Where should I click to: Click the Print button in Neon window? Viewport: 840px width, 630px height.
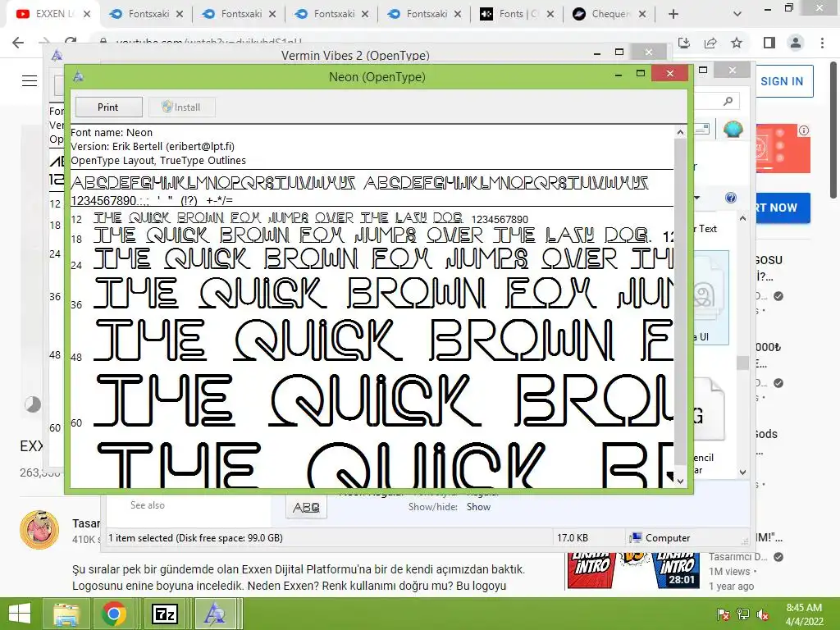click(x=109, y=107)
